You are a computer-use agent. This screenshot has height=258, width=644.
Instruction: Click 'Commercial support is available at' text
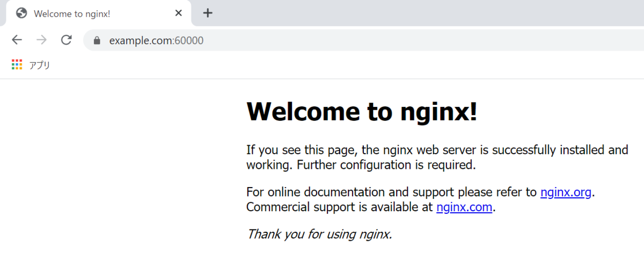340,207
